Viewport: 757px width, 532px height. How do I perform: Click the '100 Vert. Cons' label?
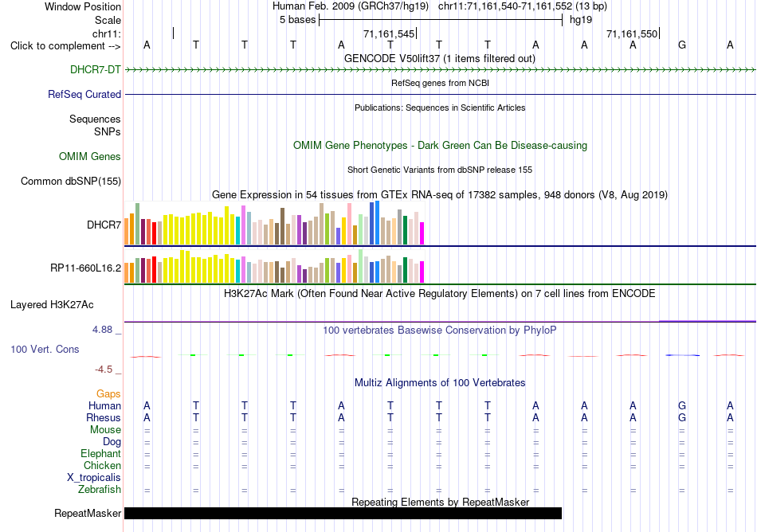coord(45,349)
